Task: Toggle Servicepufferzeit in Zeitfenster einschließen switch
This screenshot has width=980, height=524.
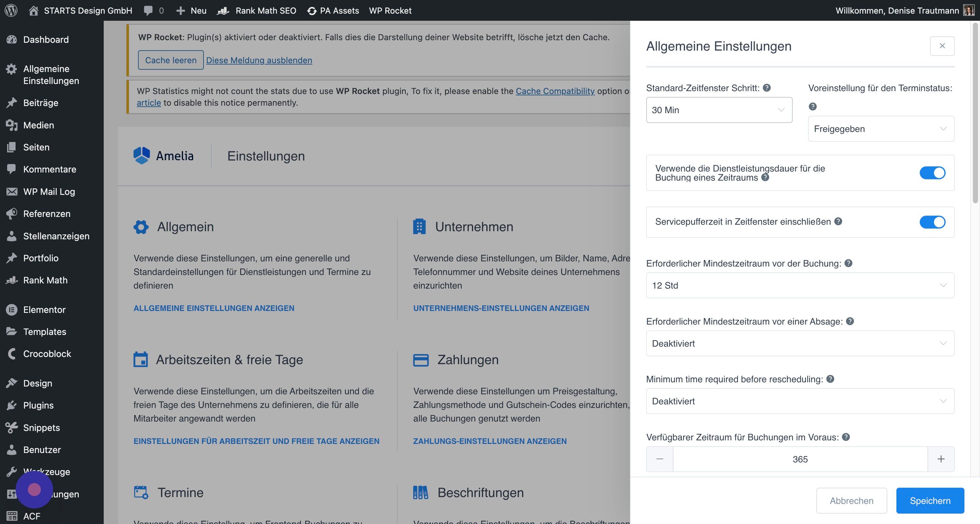Action: pyautogui.click(x=932, y=222)
